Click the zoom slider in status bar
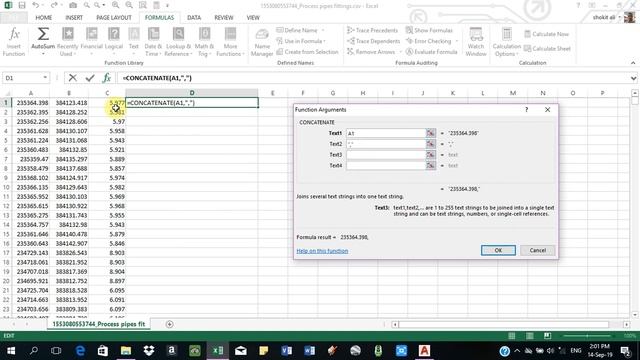This screenshot has width=640, height=360. (x=588, y=336)
